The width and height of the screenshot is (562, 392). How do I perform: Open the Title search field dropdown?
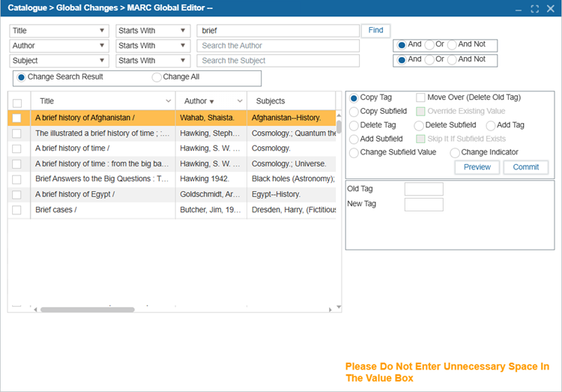coord(59,31)
